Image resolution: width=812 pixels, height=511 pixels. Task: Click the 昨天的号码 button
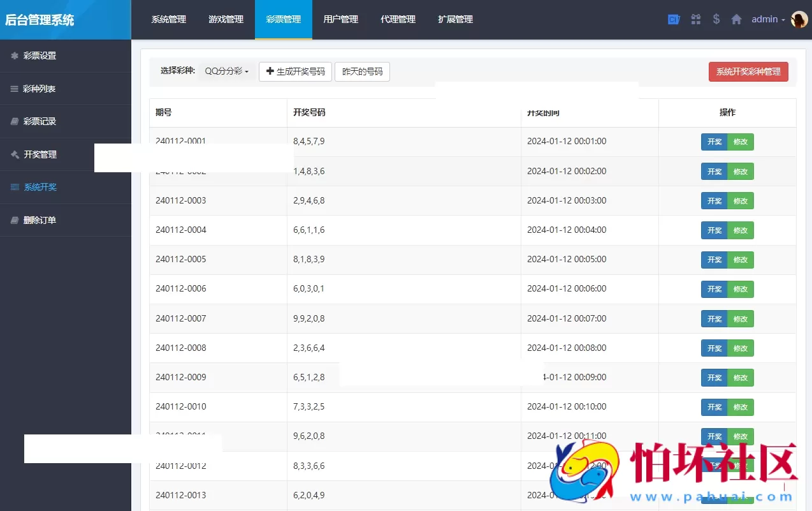[362, 71]
